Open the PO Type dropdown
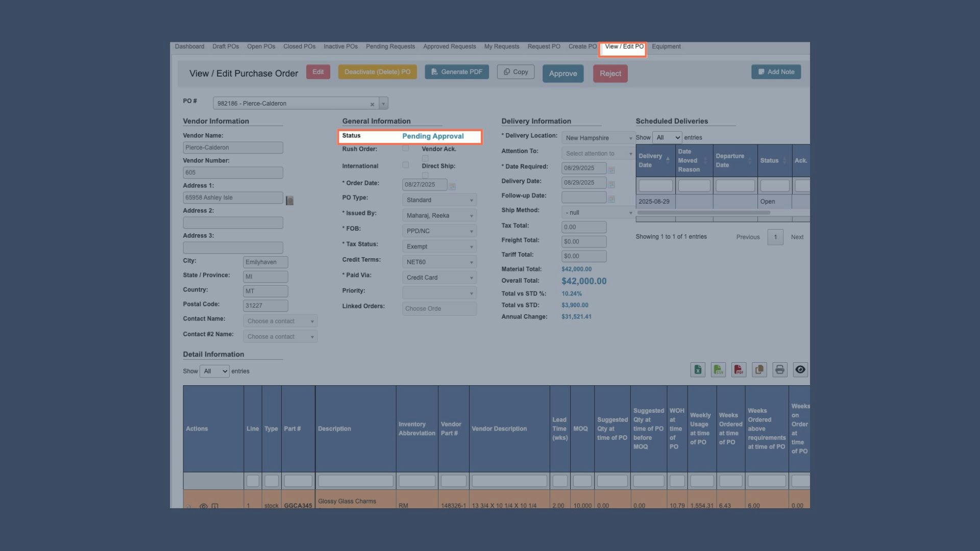Image resolution: width=980 pixels, height=551 pixels. (439, 200)
